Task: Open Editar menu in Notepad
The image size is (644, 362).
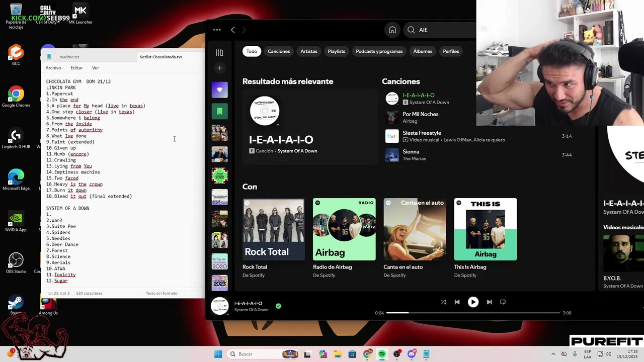Action: (76, 68)
